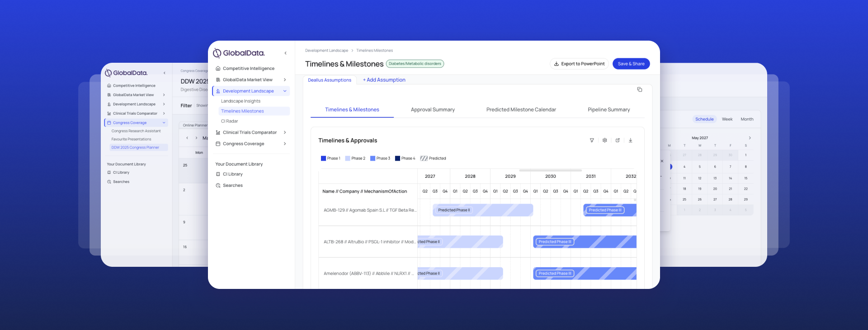The height and width of the screenshot is (330, 868).
Task: Click the Phase 2 legend swatch
Action: pos(348,158)
